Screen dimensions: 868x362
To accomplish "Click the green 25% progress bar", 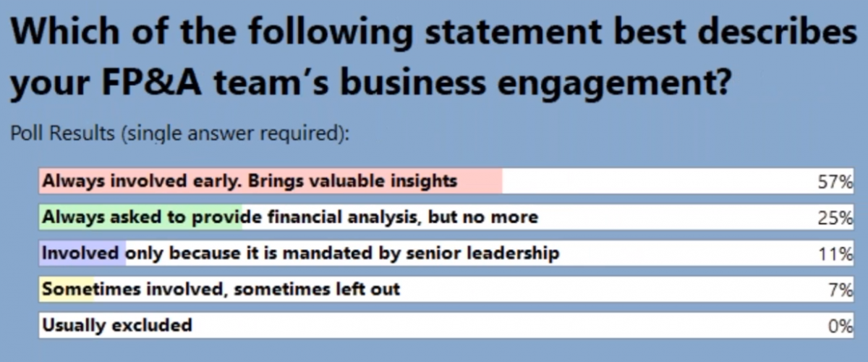I will [x=141, y=217].
